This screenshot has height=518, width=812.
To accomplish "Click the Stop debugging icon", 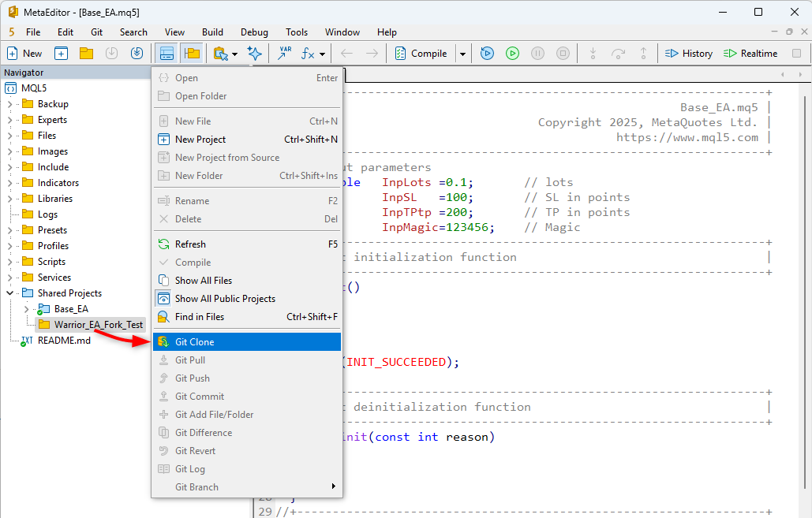I will (x=563, y=54).
